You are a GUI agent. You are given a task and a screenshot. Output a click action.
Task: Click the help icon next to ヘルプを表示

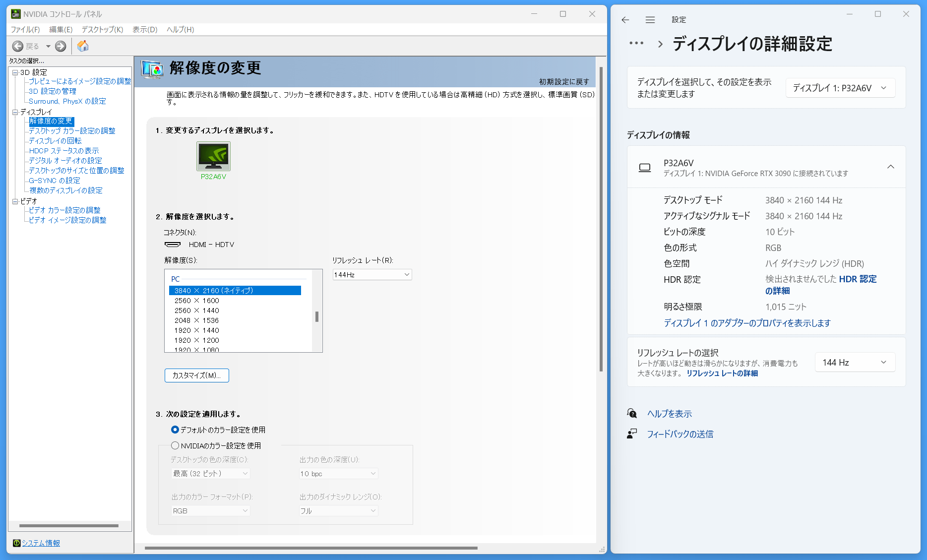tap(632, 413)
